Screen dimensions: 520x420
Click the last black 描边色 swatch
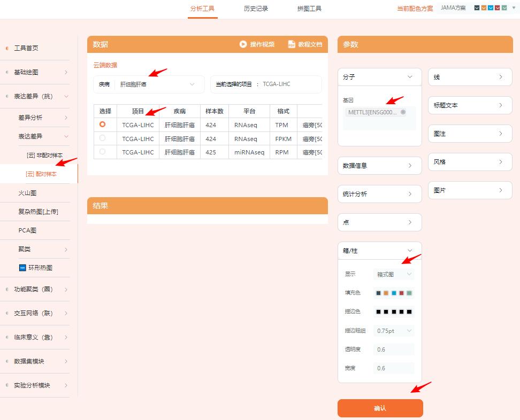(409, 312)
